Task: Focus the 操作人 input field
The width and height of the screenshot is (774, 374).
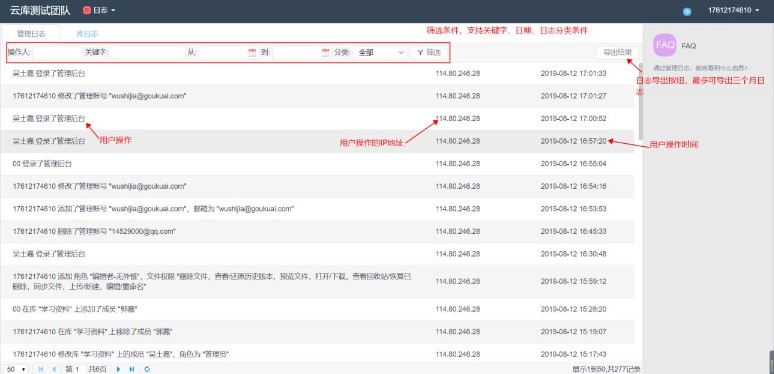Action: coord(58,52)
